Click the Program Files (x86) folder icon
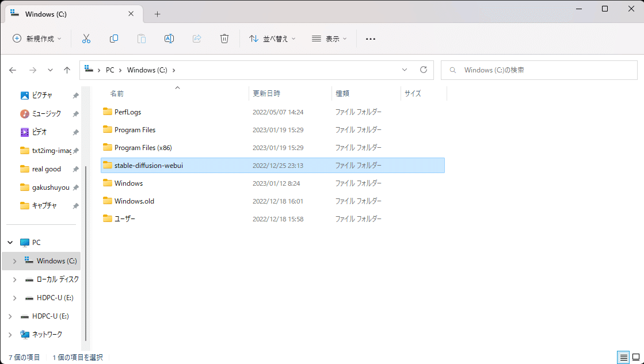The height and width of the screenshot is (364, 644). click(x=108, y=147)
